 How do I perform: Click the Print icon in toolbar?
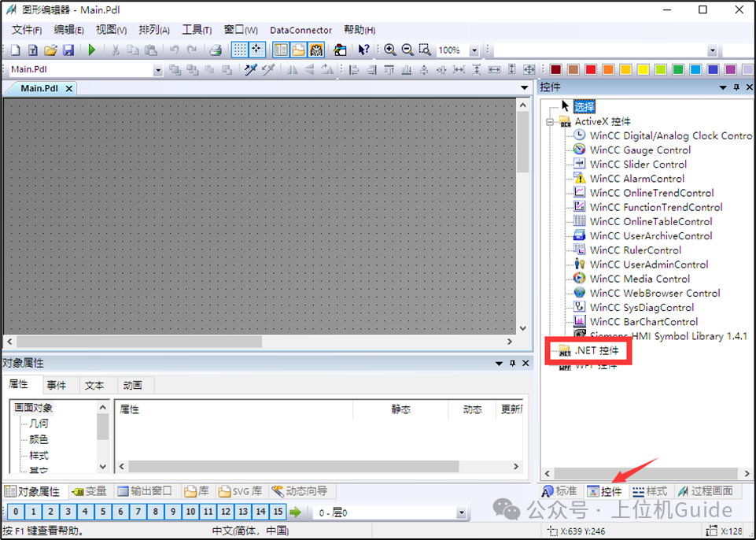216,50
